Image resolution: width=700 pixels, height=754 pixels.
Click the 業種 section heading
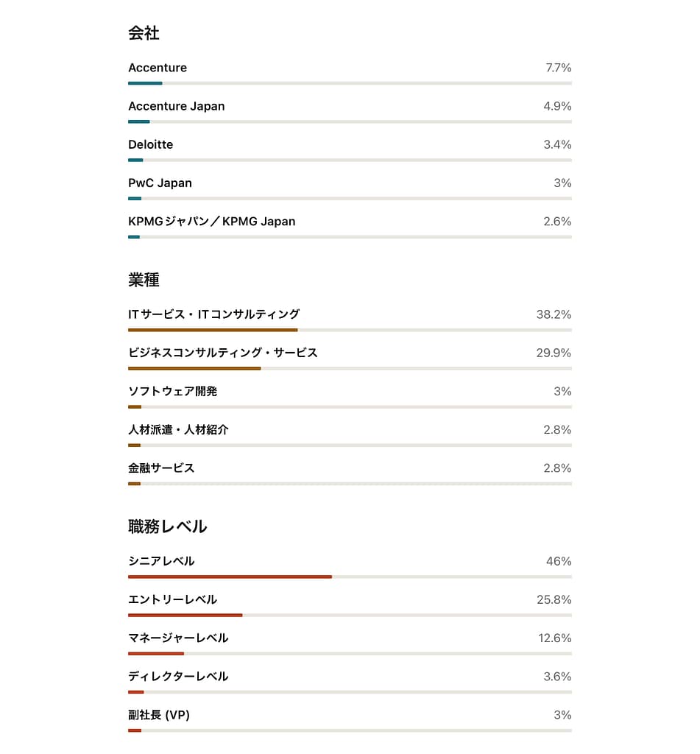144,280
